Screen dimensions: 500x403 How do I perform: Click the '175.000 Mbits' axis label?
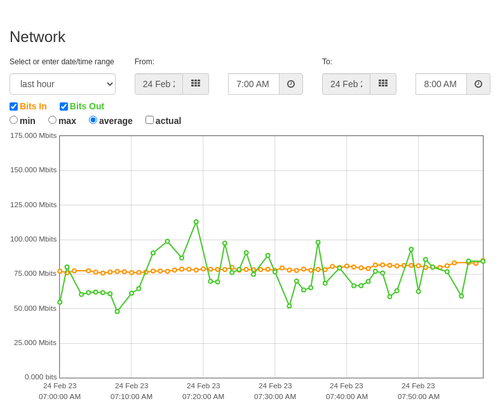33,135
